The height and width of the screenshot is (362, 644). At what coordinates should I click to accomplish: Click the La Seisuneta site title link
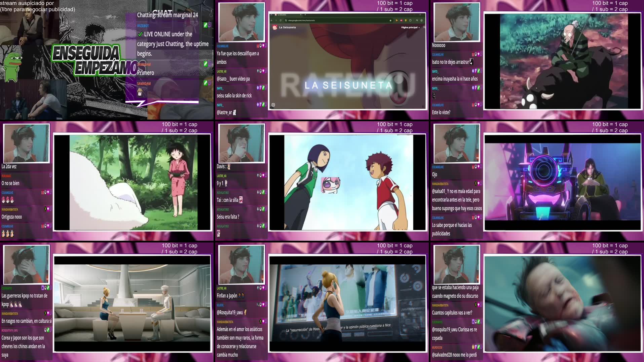tap(288, 27)
